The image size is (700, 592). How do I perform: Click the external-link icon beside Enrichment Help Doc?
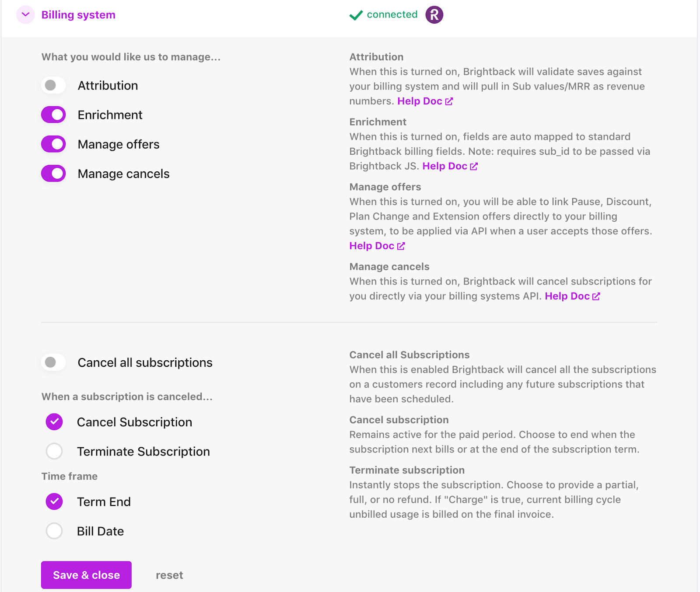[x=474, y=166]
